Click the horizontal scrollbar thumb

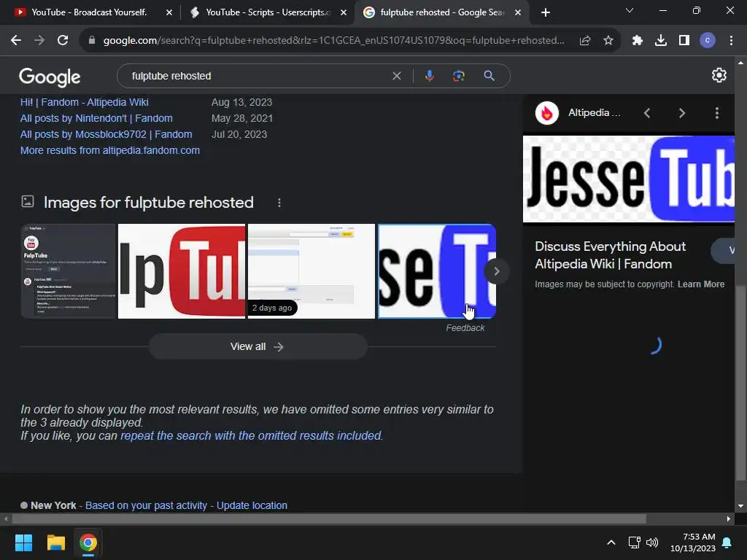[x=329, y=518]
